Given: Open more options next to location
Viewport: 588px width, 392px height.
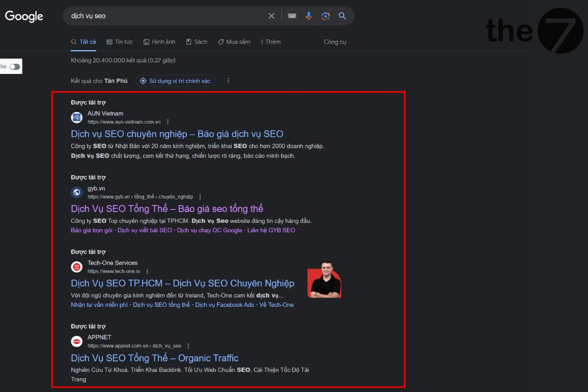Looking at the screenshot, I should [x=228, y=81].
